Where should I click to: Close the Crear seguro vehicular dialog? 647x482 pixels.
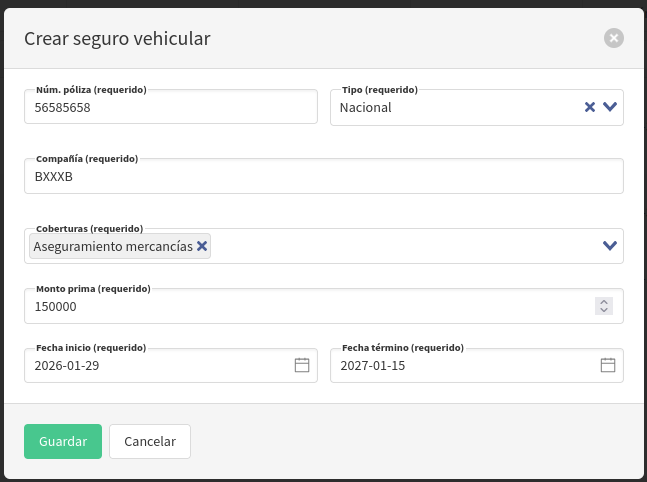point(614,38)
